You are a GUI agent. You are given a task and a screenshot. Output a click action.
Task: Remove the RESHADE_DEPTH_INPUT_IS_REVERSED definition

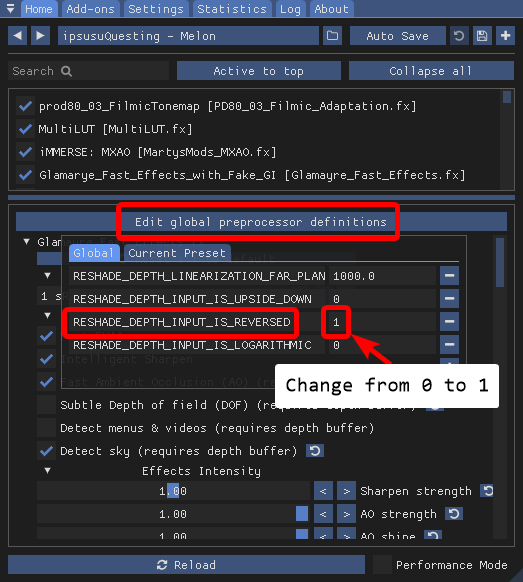click(x=450, y=322)
